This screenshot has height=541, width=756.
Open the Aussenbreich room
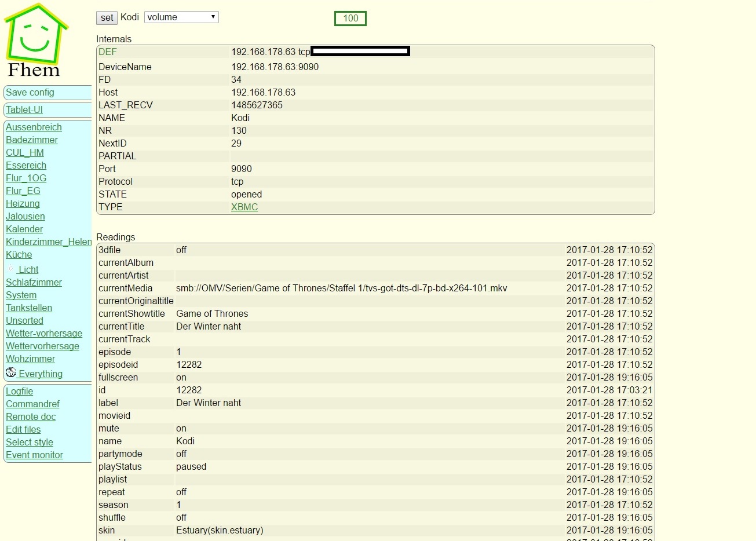coord(34,127)
